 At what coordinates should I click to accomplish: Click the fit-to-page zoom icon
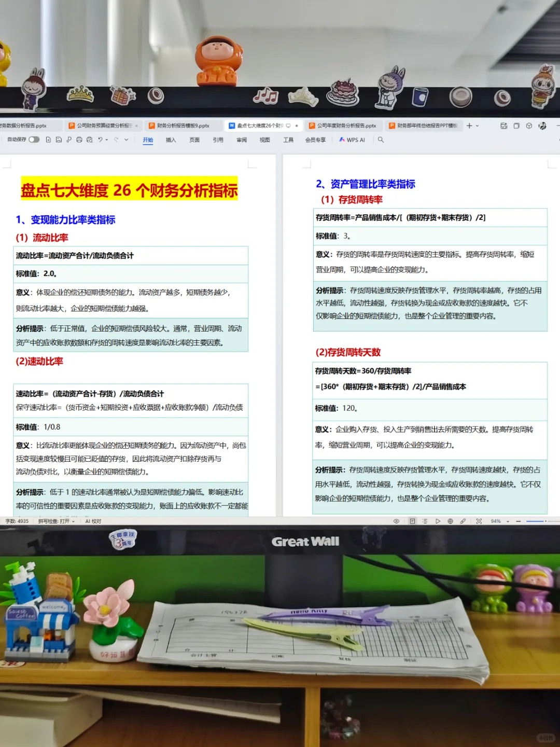coord(479,521)
